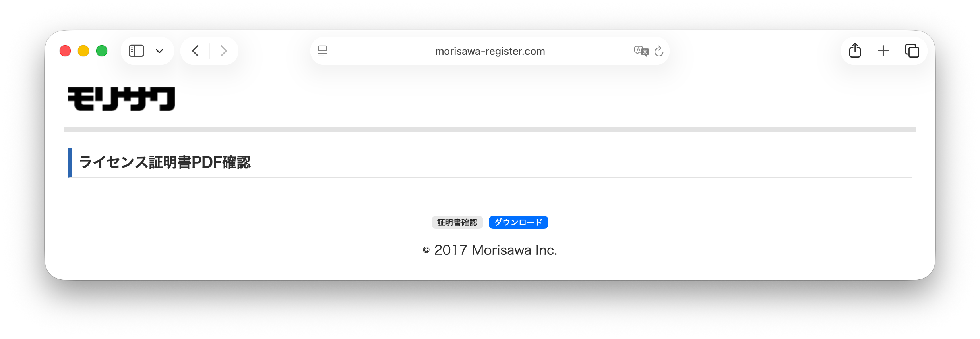Go back with the left chevron
Viewport: 980px width, 339px height.
coord(195,51)
